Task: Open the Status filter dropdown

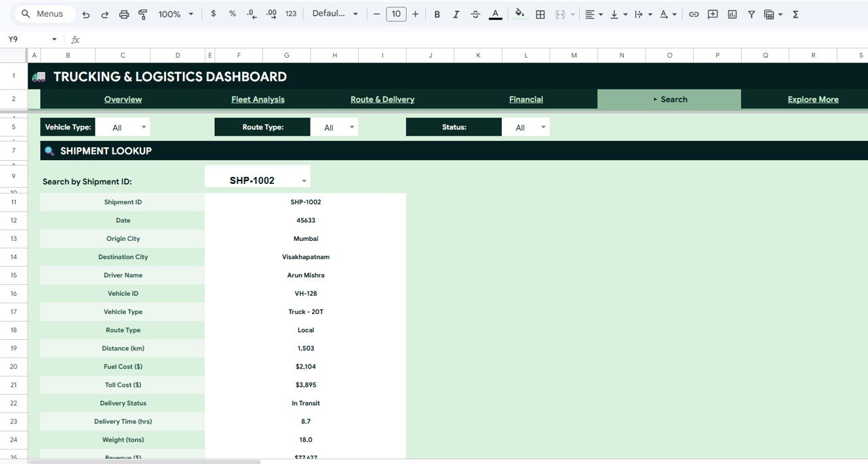Action: point(542,127)
